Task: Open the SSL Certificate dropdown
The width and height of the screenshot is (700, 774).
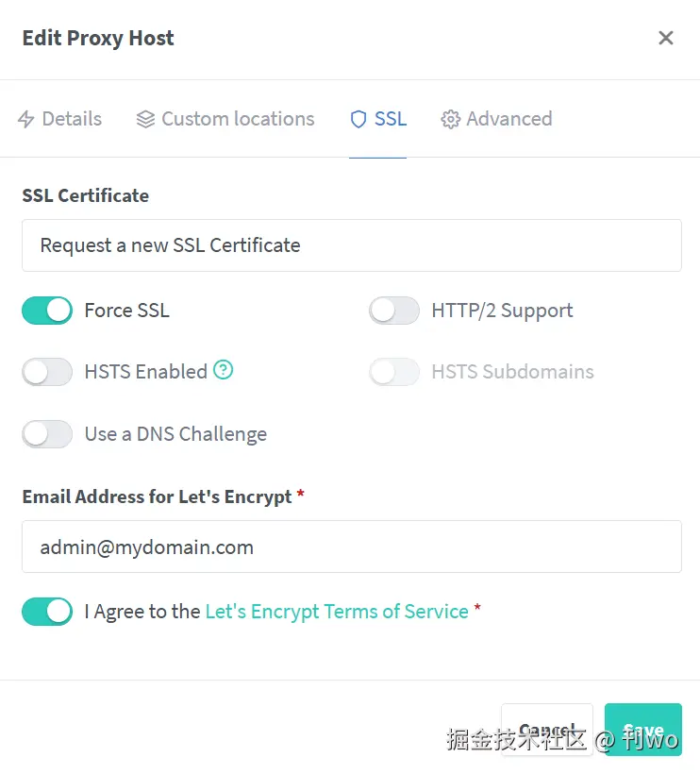Action: (351, 245)
